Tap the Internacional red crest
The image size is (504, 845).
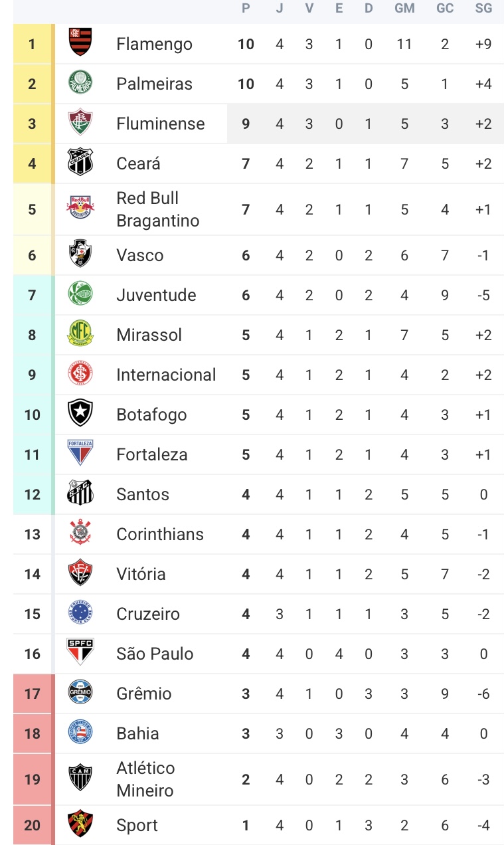[x=80, y=375]
